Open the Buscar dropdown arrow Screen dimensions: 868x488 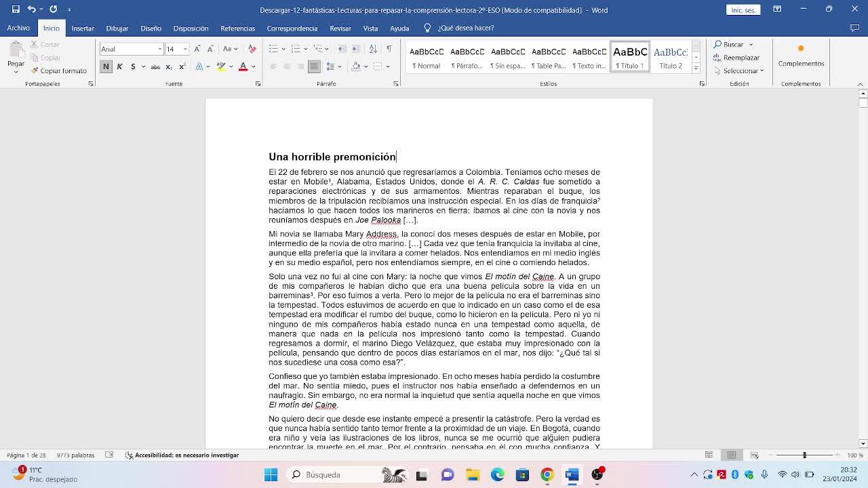tap(751, 45)
